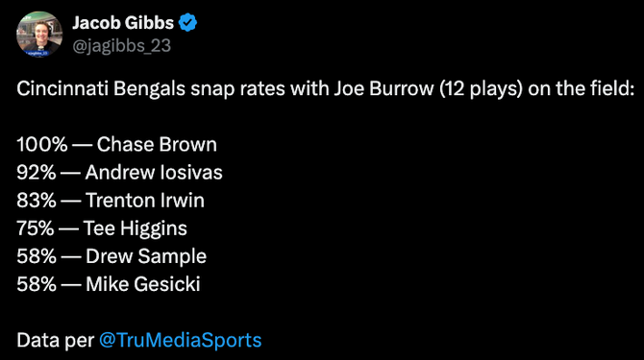Viewport: 644px width, 360px height.
Task: Click the "Data per" text
Action: [56, 340]
